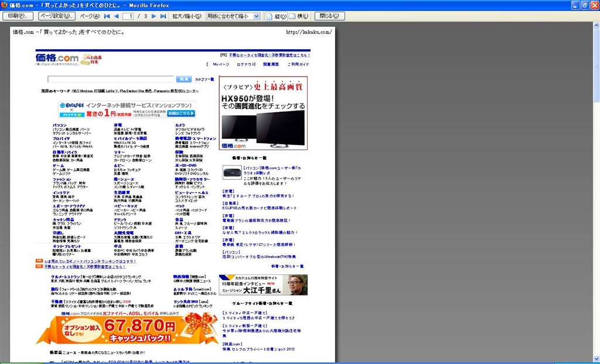Advance to the next preview page
The height and width of the screenshot is (364, 600).
pyautogui.click(x=154, y=16)
